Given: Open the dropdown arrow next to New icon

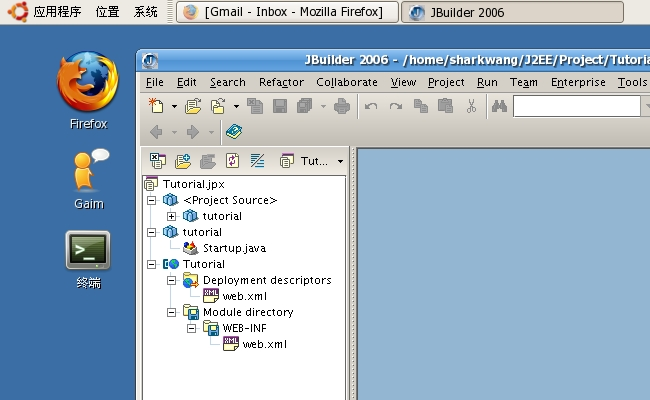Looking at the screenshot, I should [x=175, y=107].
